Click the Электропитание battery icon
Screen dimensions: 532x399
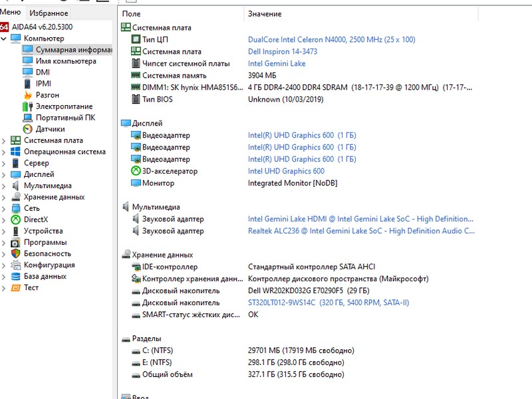[x=27, y=106]
